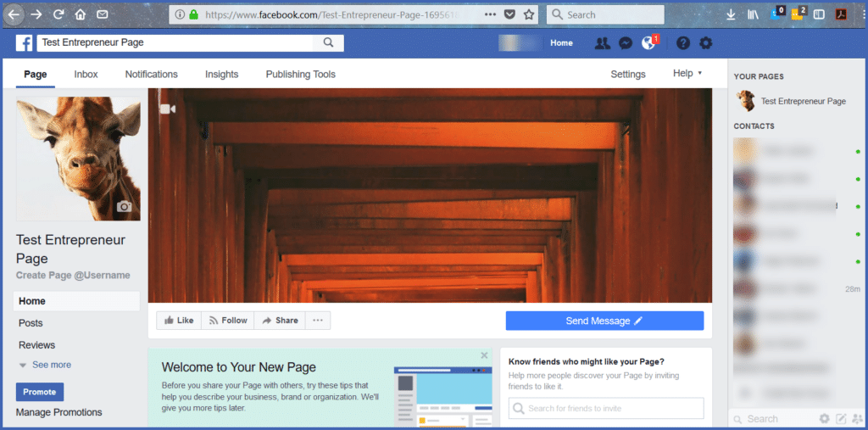Click the browser forward arrow
This screenshot has width=868, height=430.
(36, 15)
